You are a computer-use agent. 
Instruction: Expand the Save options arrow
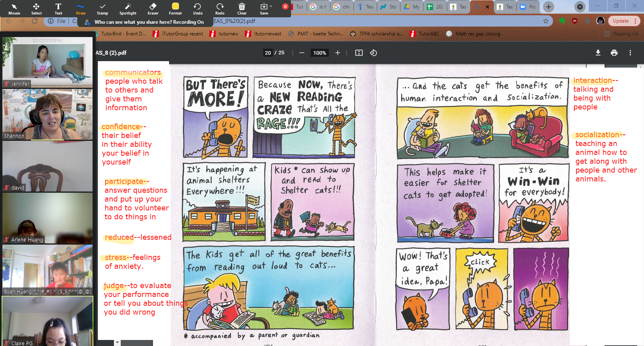coord(271,6)
